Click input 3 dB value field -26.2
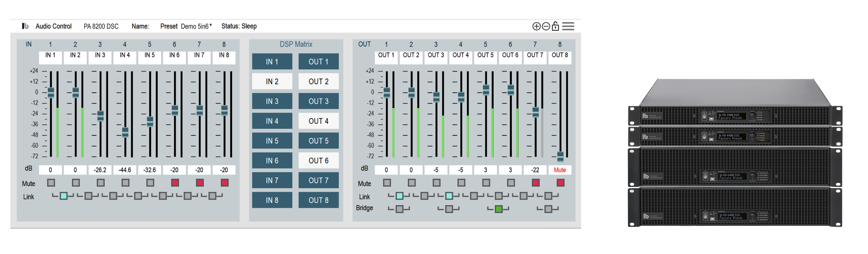Screen dimensions: 868x254 (x=100, y=170)
